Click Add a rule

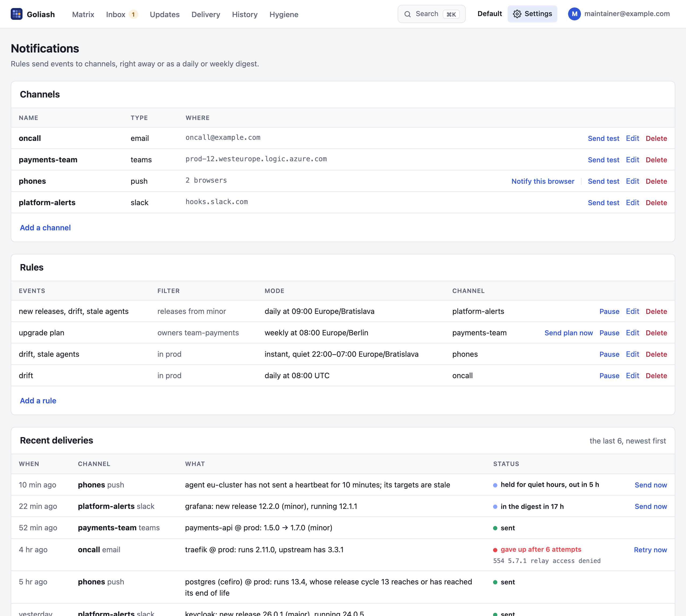[38, 401]
